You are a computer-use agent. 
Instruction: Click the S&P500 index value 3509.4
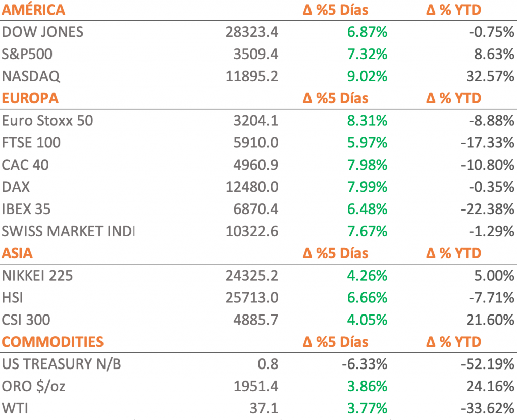coord(255,54)
